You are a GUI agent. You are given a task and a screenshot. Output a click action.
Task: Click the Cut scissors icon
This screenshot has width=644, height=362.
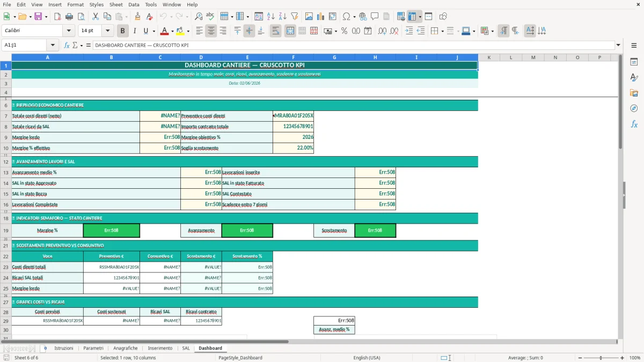(95, 16)
